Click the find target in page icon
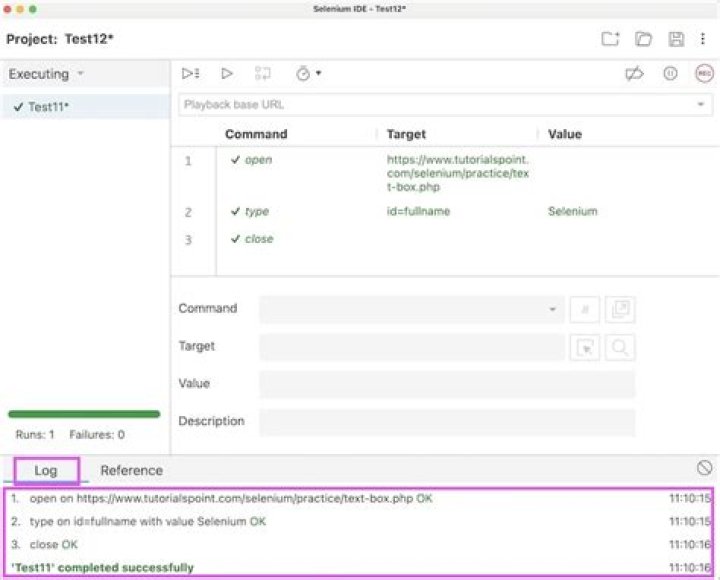The image size is (720, 580). (620, 347)
